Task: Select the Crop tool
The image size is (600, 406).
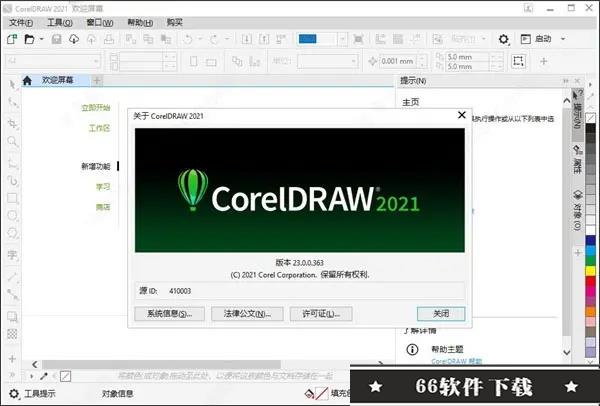Action: tap(13, 123)
